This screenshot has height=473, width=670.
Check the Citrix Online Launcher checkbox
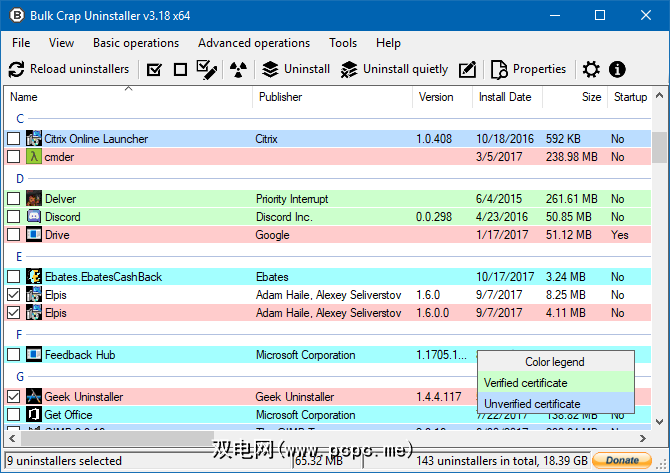click(13, 139)
